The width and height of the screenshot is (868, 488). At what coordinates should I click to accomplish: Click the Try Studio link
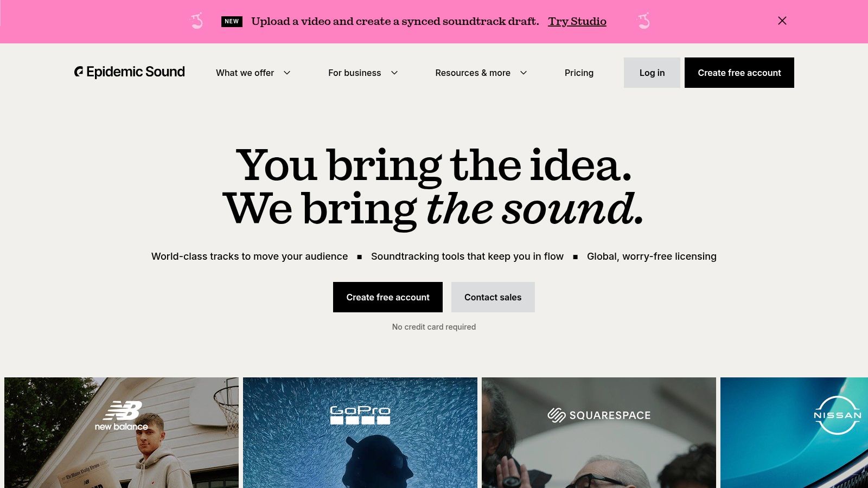click(x=577, y=21)
